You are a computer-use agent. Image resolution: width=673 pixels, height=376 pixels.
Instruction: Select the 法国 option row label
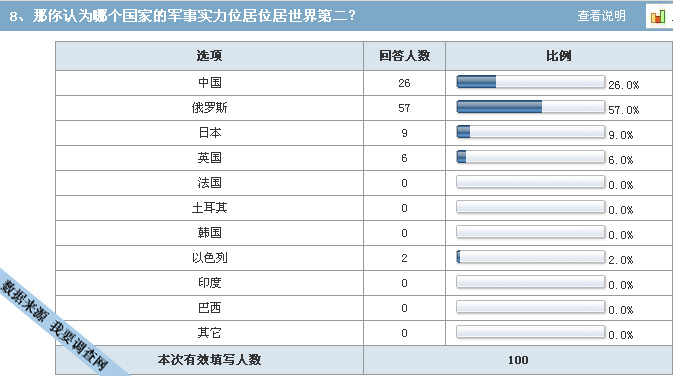[x=209, y=182]
